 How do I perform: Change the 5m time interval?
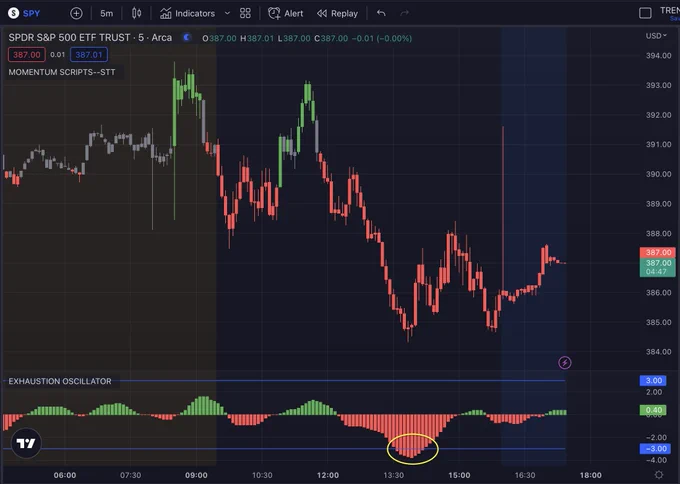(x=106, y=13)
